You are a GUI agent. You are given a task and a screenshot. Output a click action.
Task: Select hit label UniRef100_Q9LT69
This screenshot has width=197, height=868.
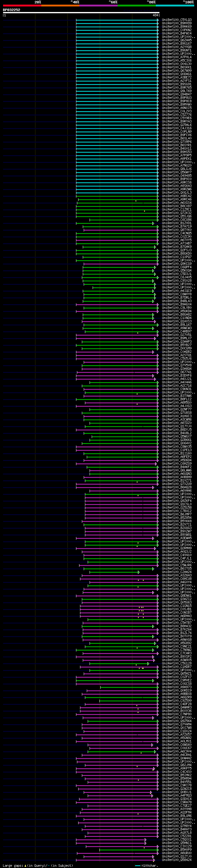click(177, 91)
